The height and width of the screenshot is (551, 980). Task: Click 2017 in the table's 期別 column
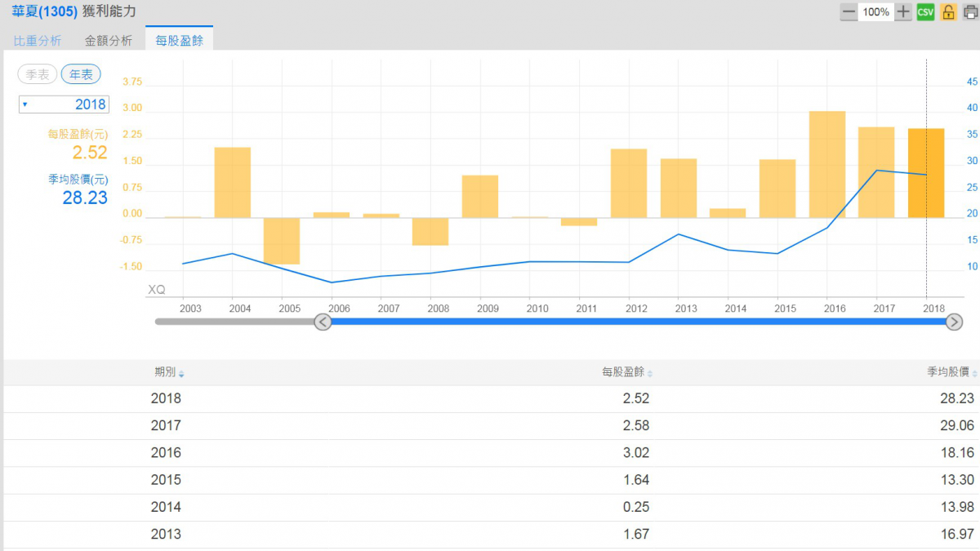point(166,426)
